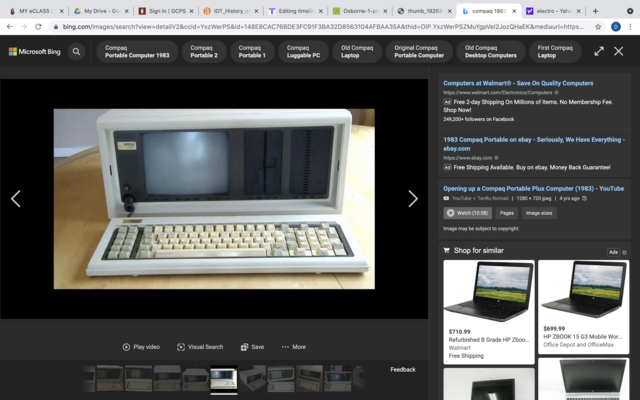Select the Original Compaq Portable Computer suggestion
Viewport: 640px width, 400px height.
point(419,51)
